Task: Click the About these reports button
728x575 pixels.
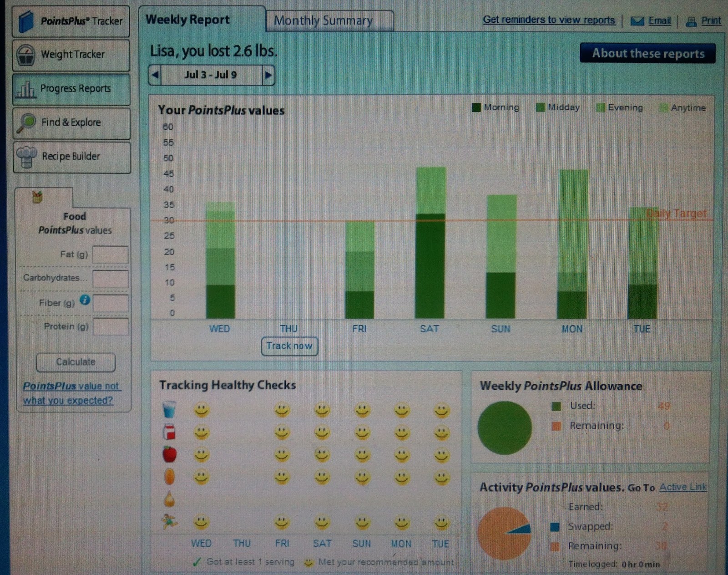Action: 648,53
